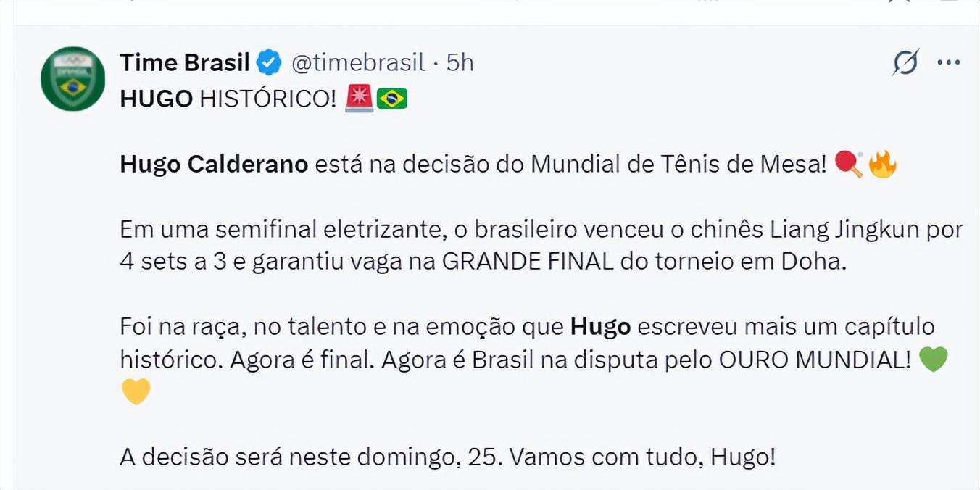The height and width of the screenshot is (490, 980).
Task: Click the Time Brasil profile avatar
Action: (72, 79)
